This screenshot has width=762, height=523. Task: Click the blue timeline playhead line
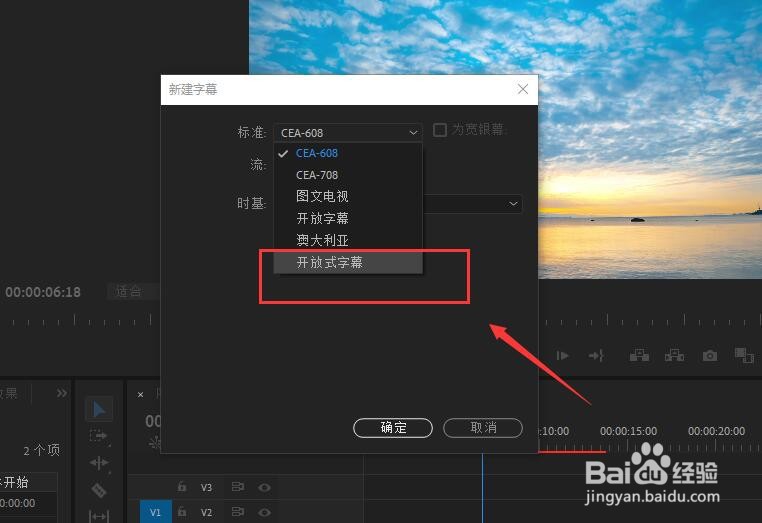click(483, 486)
